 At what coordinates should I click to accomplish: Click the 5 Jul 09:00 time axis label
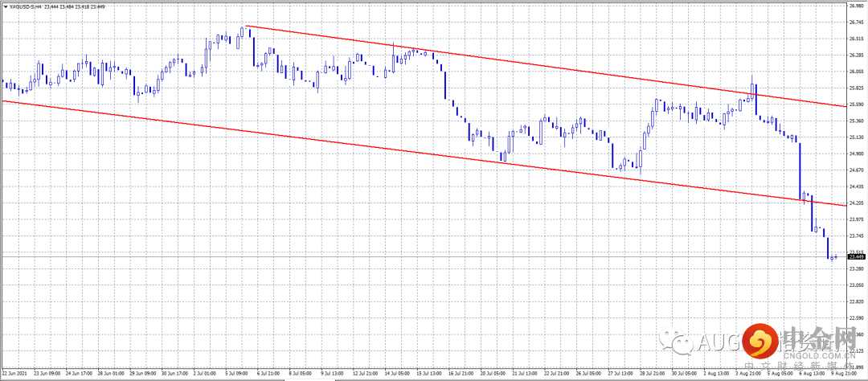point(236,374)
